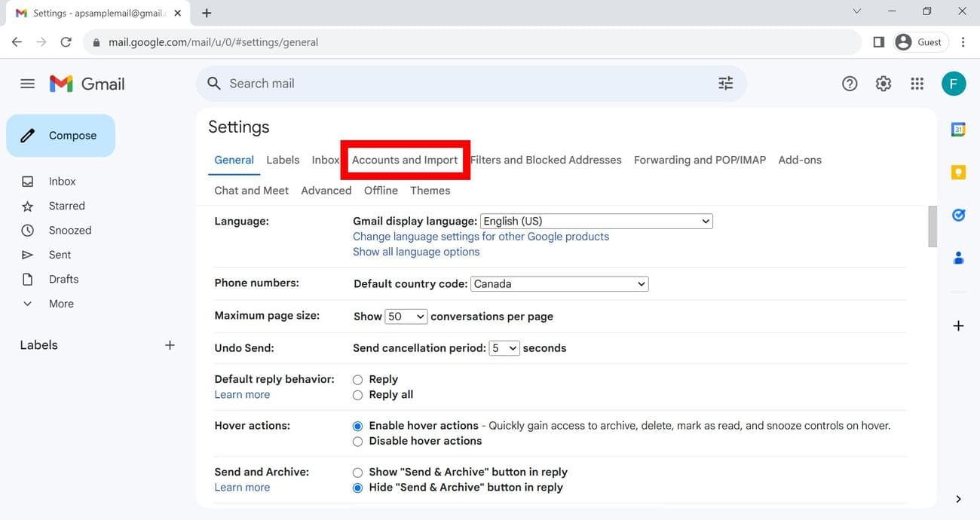Open the Gmail main menu hamburger icon
Screen dimensions: 980x520
click(27, 84)
